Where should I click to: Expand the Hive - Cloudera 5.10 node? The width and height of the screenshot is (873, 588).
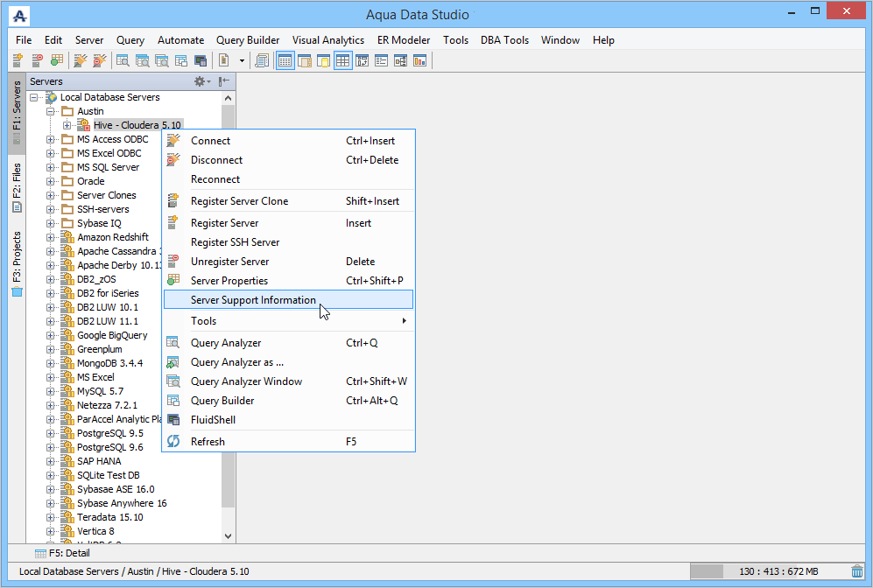(x=67, y=125)
